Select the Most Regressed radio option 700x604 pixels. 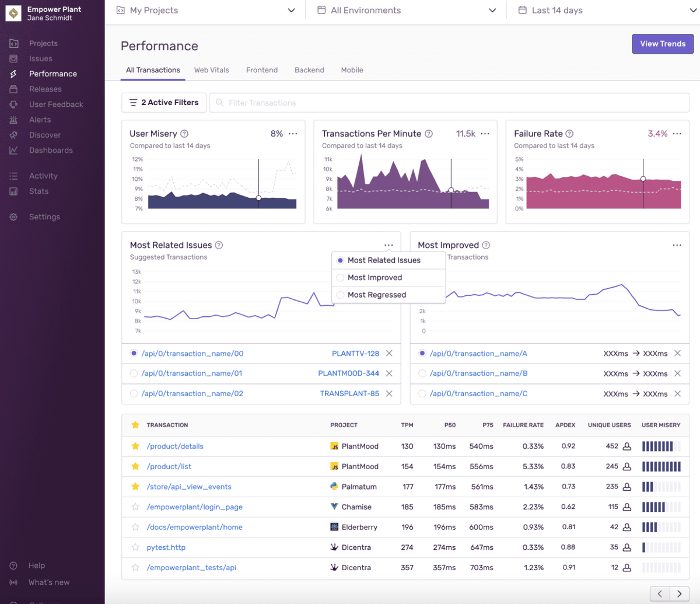tap(341, 295)
